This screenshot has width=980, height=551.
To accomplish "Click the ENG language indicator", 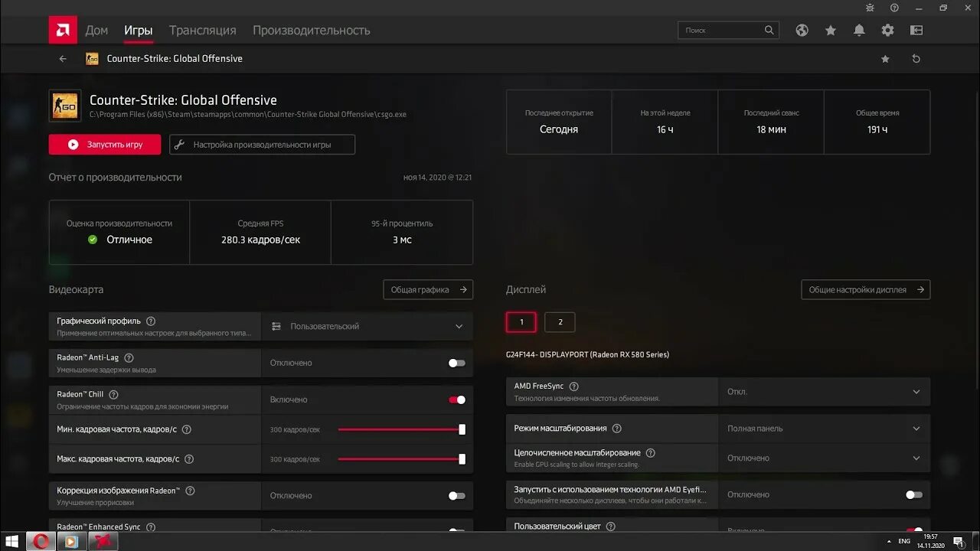I will point(904,542).
